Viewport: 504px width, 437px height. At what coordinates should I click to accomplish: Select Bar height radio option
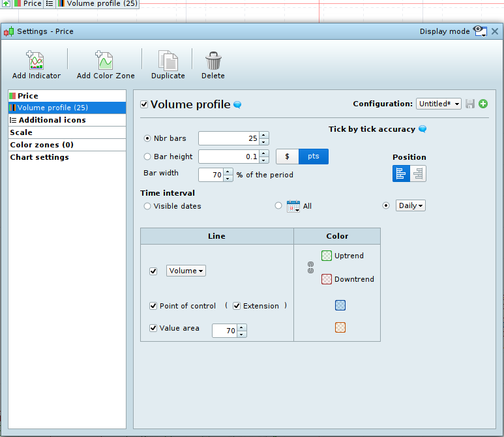(147, 157)
